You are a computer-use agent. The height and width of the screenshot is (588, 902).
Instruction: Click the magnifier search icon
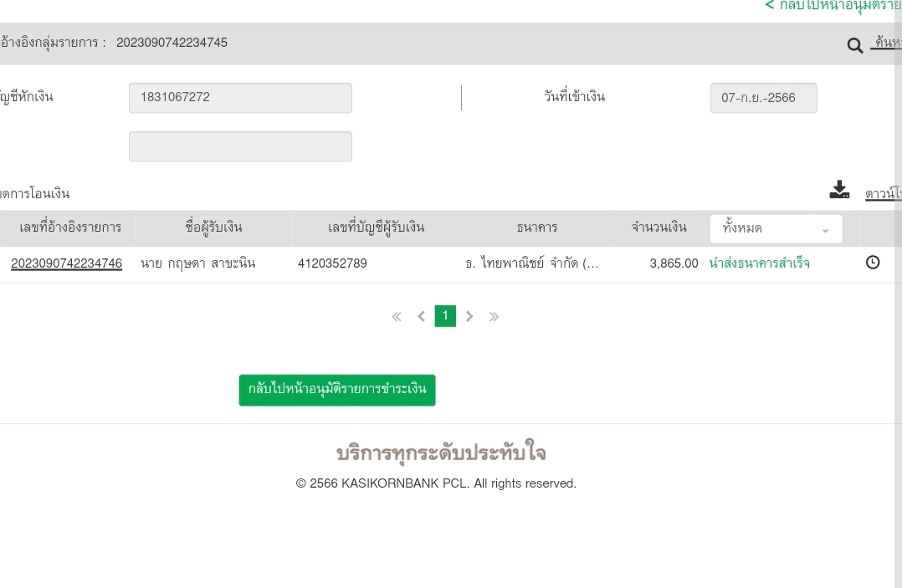(x=854, y=46)
